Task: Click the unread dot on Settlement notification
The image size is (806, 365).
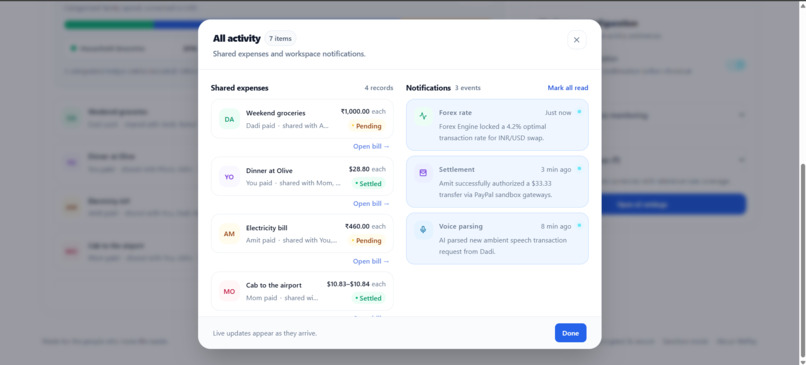Action: [x=579, y=169]
